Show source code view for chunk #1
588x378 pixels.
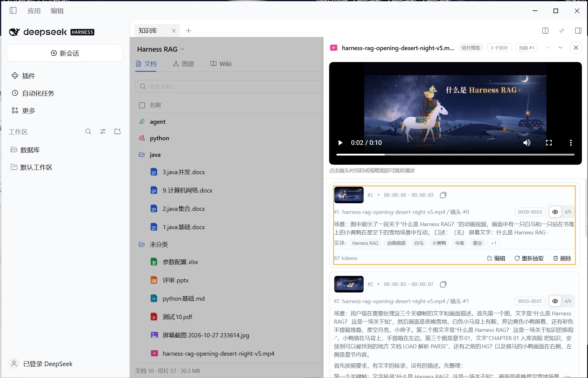point(568,212)
